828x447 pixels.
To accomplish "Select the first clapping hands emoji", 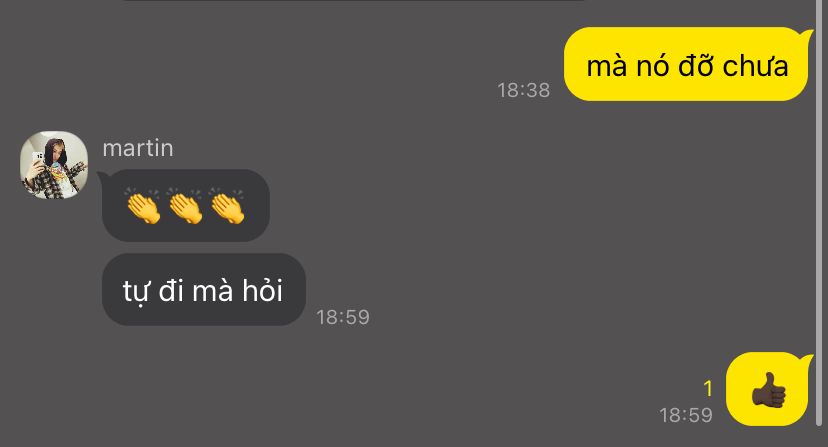I will [x=143, y=206].
